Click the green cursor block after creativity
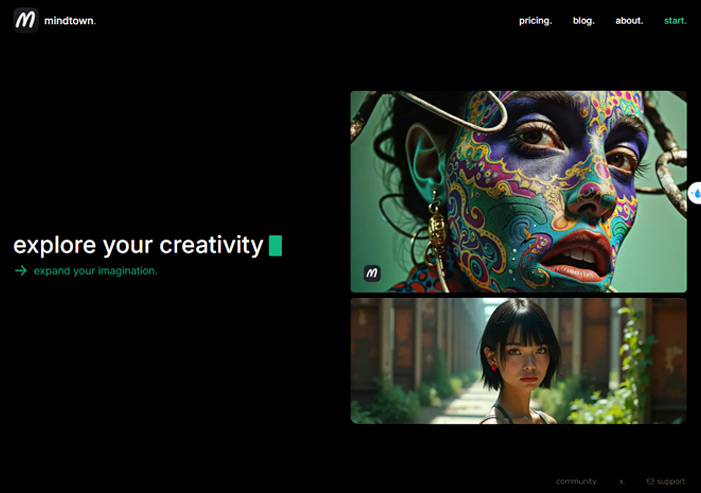Screen dimensions: 701x493 [275, 245]
